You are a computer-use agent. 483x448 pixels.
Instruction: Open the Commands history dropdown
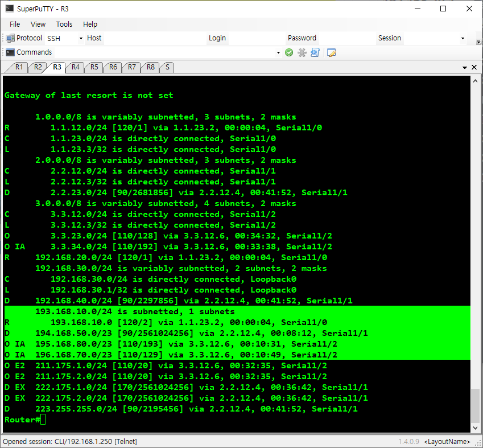pos(278,53)
